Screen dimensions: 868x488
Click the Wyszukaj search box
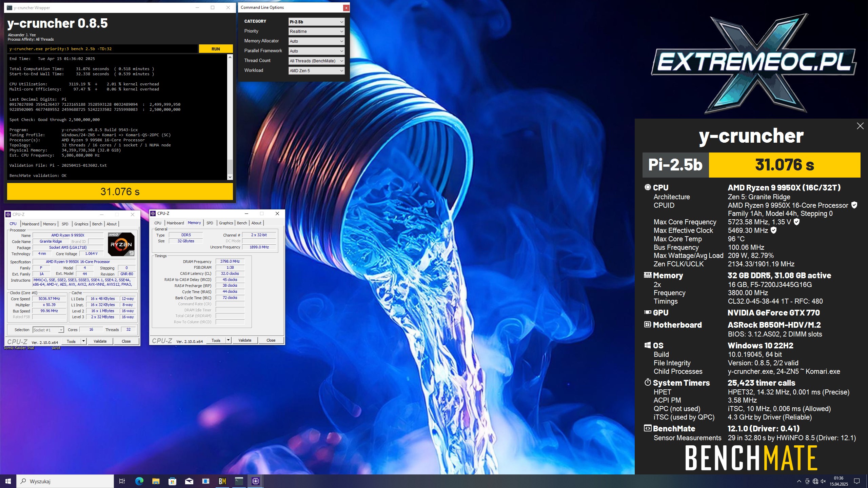[x=65, y=481]
